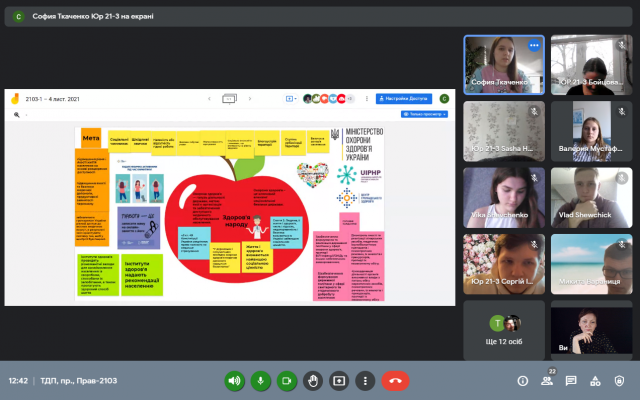Select the yellow 'Соціальні чинники' sticky note
640x400 pixels.
[x=119, y=142]
